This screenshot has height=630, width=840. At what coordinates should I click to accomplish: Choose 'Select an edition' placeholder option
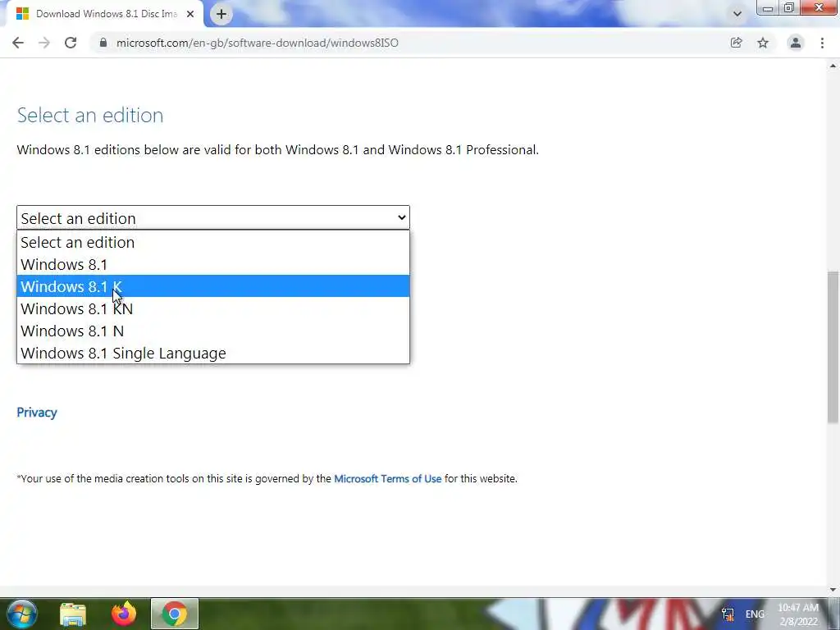coord(213,242)
